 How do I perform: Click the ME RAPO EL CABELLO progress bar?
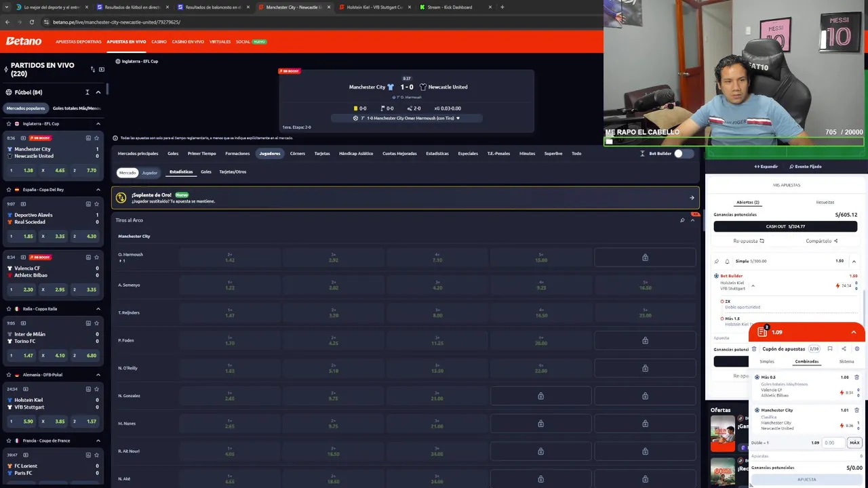pyautogui.click(x=734, y=142)
